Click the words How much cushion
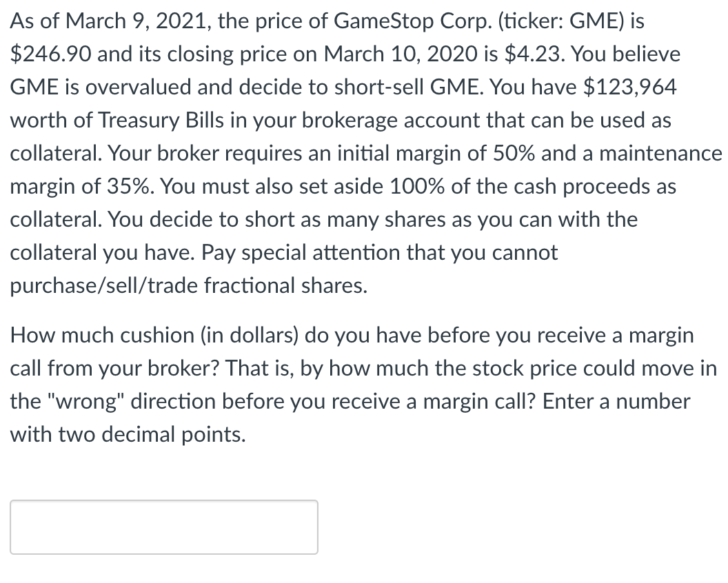 102,335
